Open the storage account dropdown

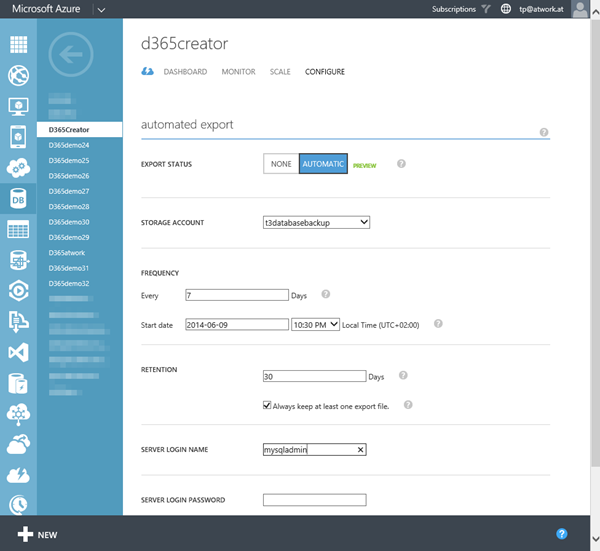click(x=316, y=222)
